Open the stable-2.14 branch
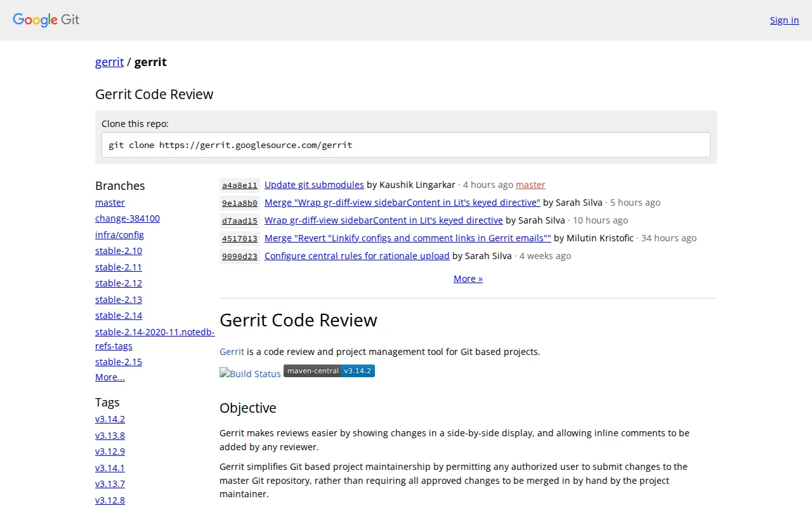 119,315
